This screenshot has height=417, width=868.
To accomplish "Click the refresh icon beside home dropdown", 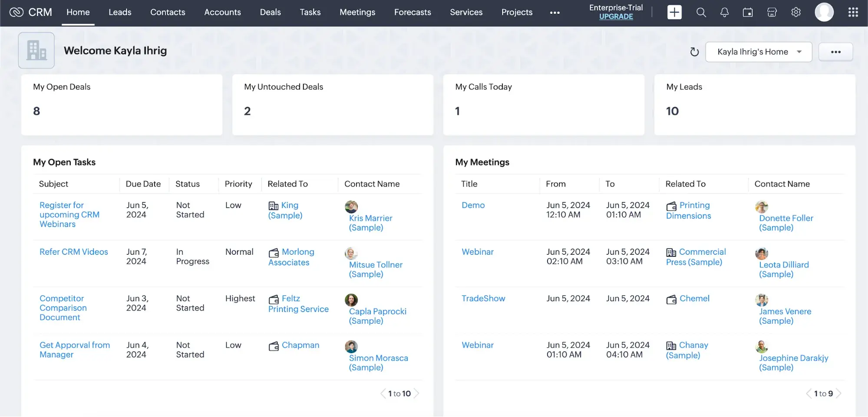I will pos(694,52).
